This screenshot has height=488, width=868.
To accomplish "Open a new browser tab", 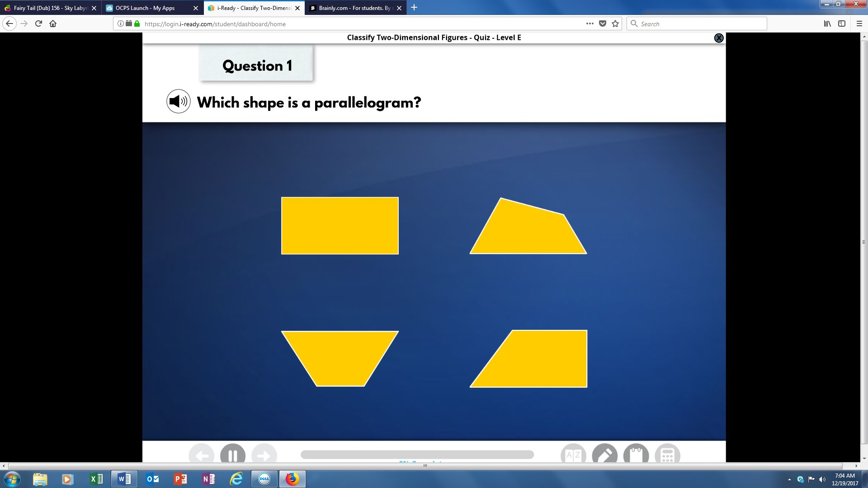I will pyautogui.click(x=414, y=8).
